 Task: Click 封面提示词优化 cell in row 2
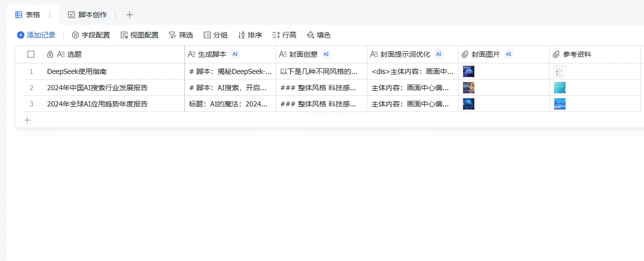point(413,88)
